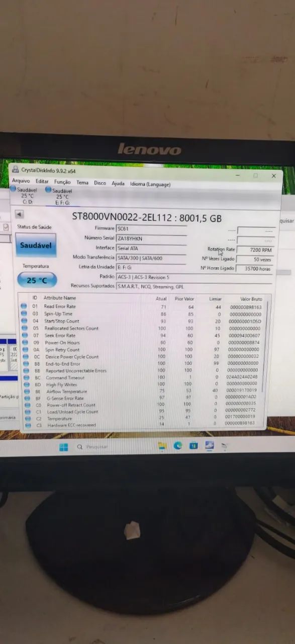Click the Atual column header

tap(161, 298)
